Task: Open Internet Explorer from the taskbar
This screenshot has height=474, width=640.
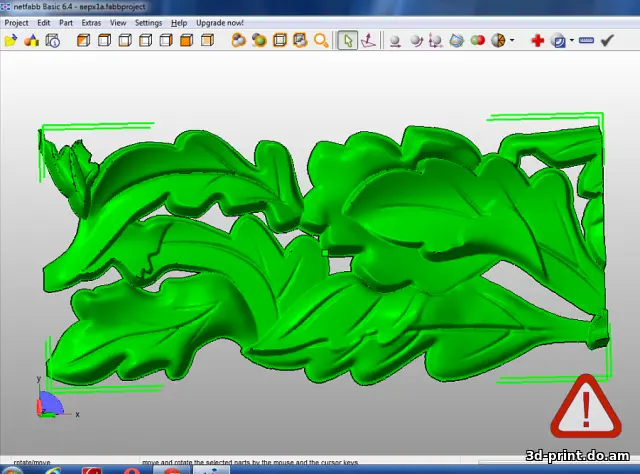Action: [x=53, y=470]
